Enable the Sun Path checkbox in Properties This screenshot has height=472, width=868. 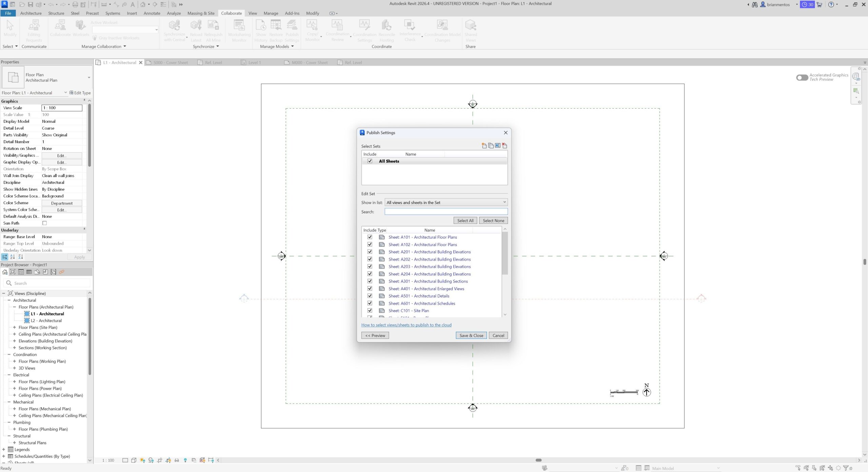pos(44,223)
